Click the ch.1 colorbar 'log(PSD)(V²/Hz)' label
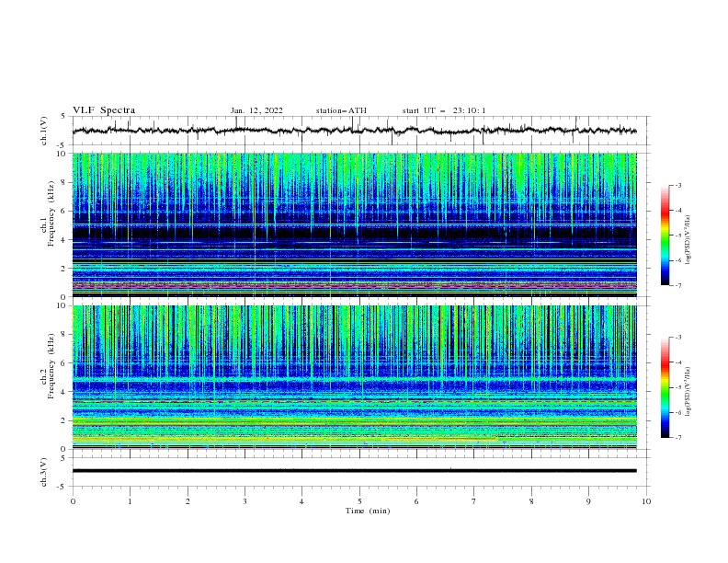Viewport: 728px width, 563px height. [688, 240]
